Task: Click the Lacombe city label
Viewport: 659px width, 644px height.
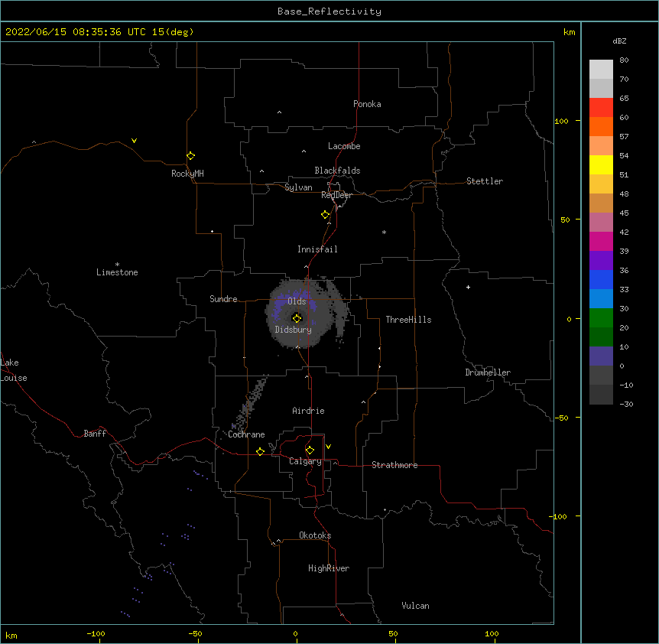Action: (x=344, y=146)
